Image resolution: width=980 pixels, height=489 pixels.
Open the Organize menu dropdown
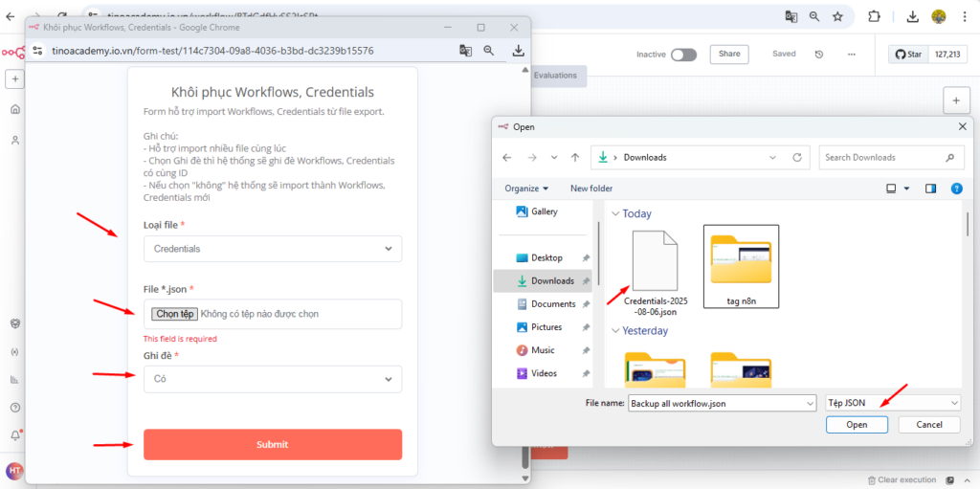tap(526, 189)
